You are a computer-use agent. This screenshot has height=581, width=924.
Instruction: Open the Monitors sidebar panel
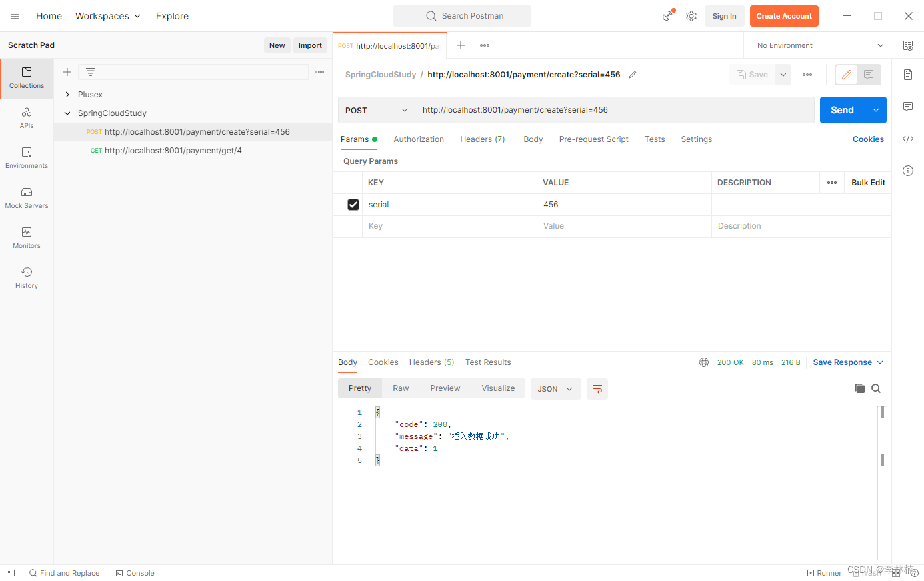(x=27, y=238)
